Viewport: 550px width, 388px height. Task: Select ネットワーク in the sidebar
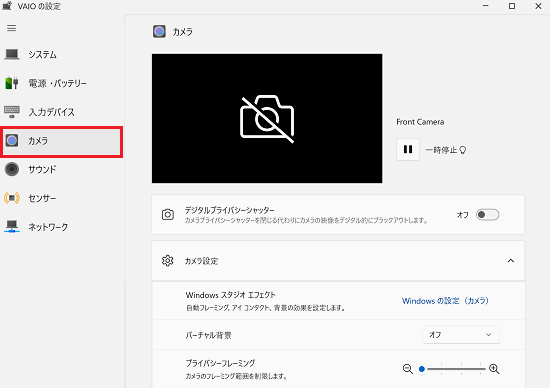[x=62, y=227]
